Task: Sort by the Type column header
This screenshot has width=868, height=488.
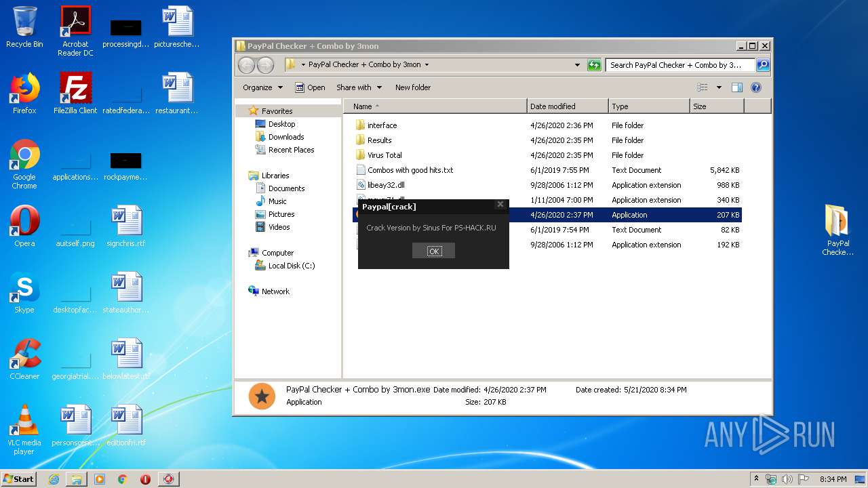Action: click(x=649, y=106)
